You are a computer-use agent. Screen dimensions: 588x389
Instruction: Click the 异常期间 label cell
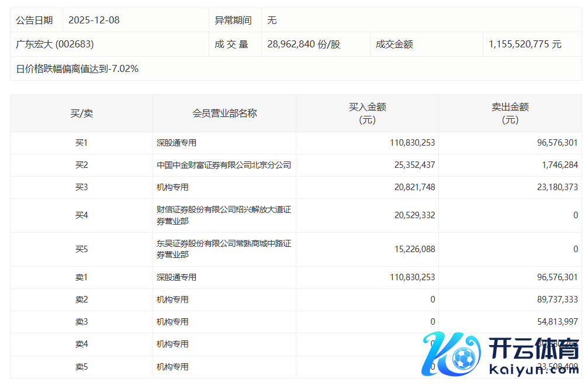233,20
